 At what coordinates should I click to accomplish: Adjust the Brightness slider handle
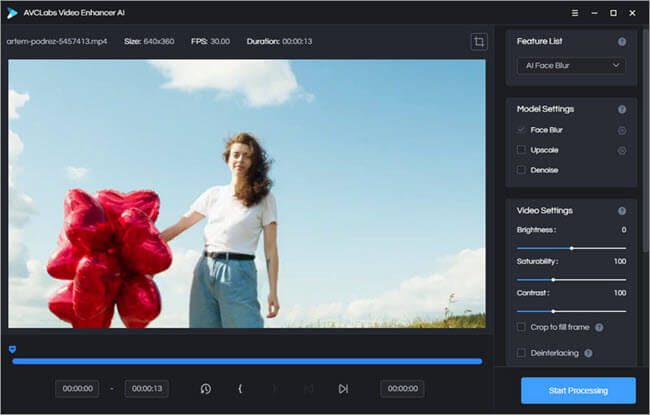[x=571, y=247]
